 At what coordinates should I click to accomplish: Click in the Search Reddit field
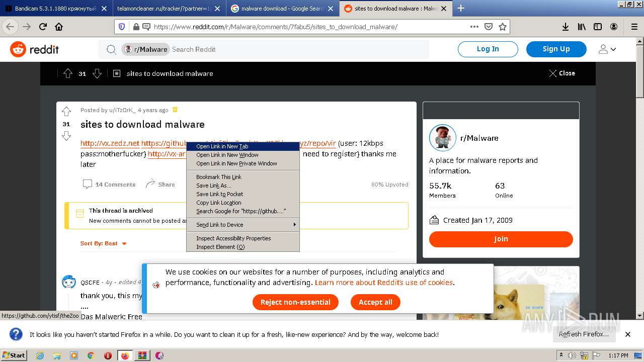coord(299,49)
